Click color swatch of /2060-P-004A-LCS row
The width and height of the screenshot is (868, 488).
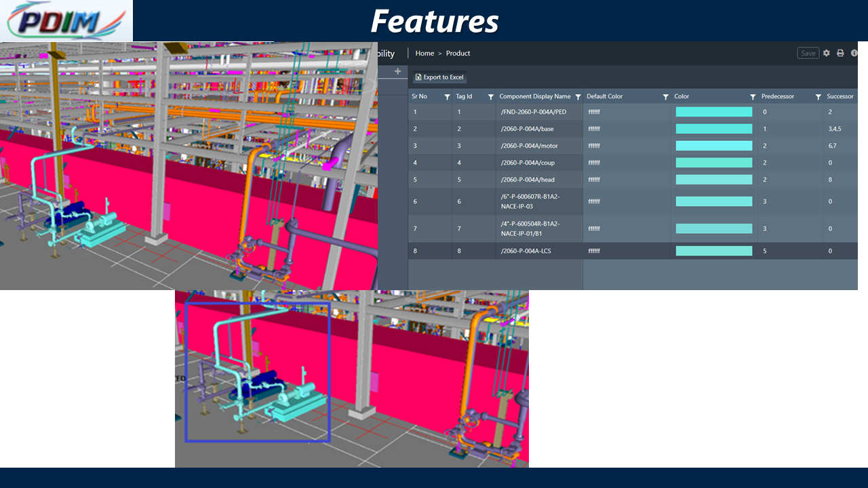pyautogui.click(x=714, y=251)
